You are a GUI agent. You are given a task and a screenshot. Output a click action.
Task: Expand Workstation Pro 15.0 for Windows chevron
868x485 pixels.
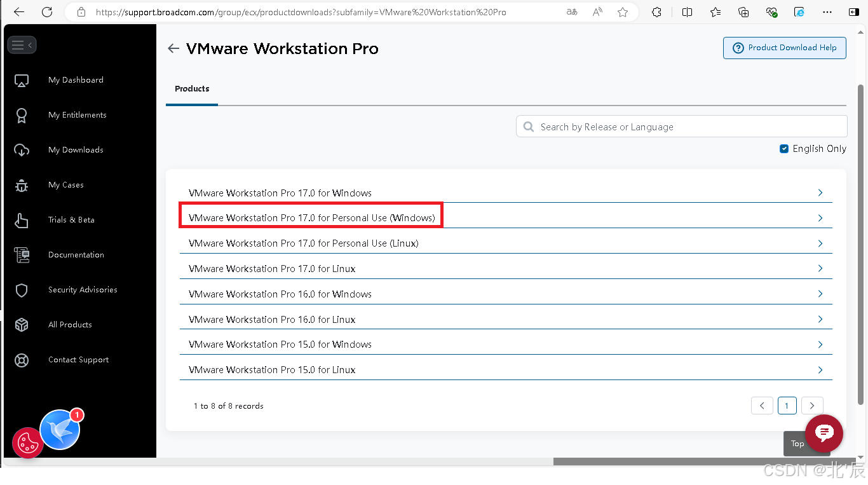tap(820, 345)
